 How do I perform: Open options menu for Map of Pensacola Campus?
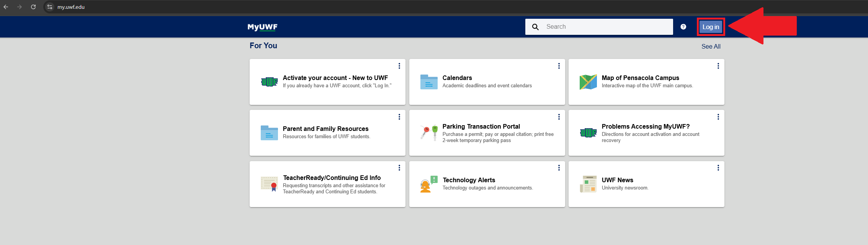click(718, 66)
